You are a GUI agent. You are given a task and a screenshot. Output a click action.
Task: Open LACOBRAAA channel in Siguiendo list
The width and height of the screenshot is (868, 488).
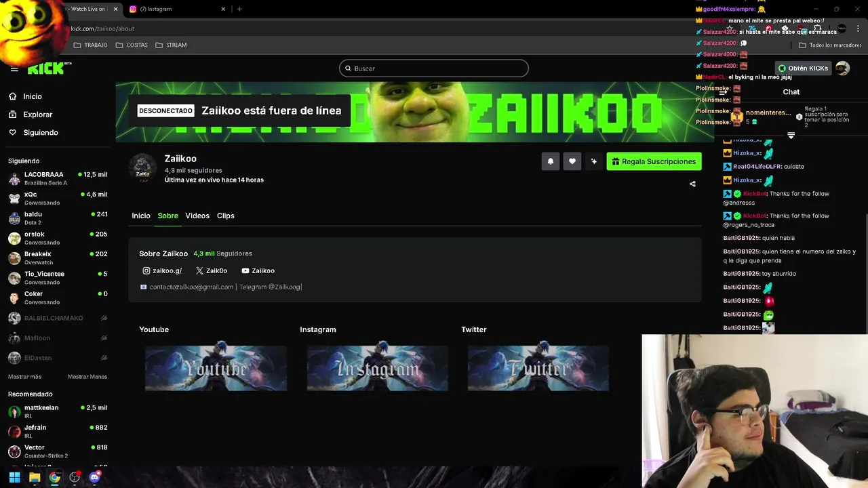58,178
